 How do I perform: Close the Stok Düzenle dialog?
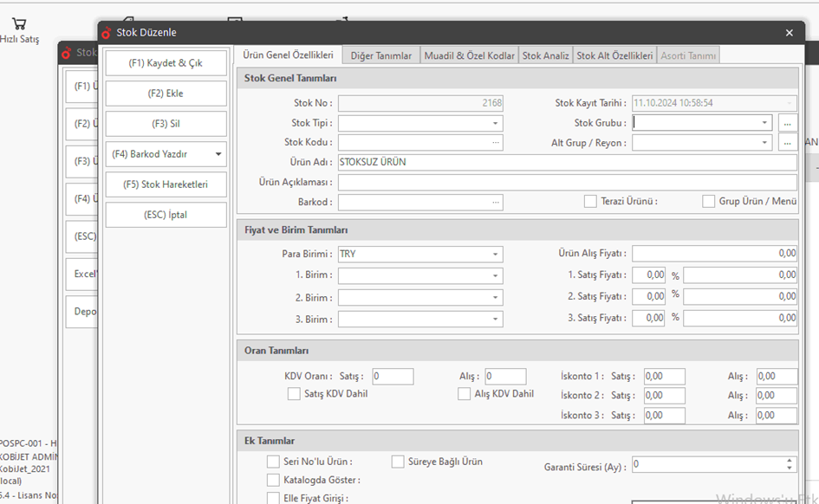790,33
